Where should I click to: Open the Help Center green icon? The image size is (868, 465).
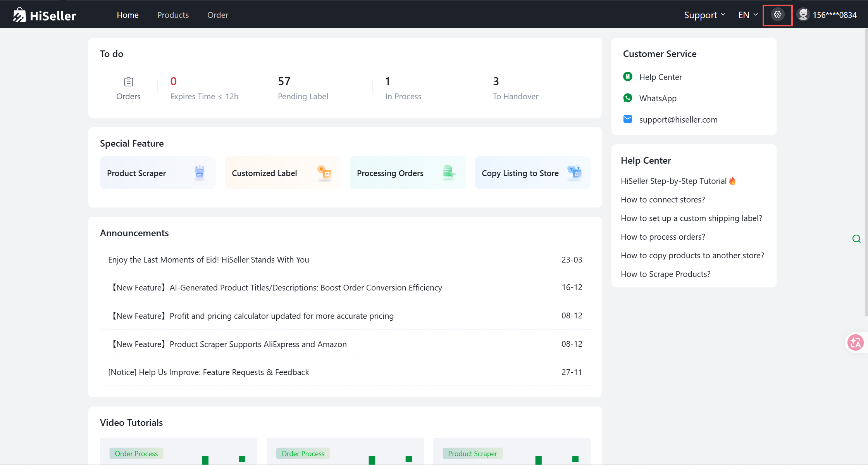(x=627, y=77)
